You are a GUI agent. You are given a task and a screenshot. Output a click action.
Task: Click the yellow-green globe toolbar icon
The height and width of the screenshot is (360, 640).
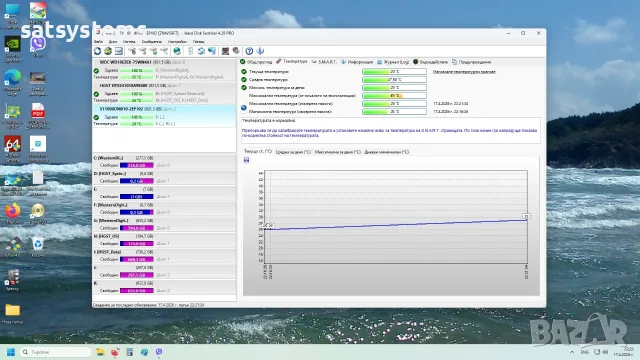108,51
